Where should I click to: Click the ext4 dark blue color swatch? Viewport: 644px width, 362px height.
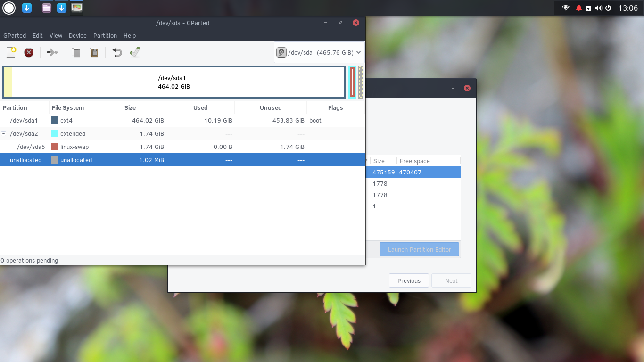tap(55, 121)
